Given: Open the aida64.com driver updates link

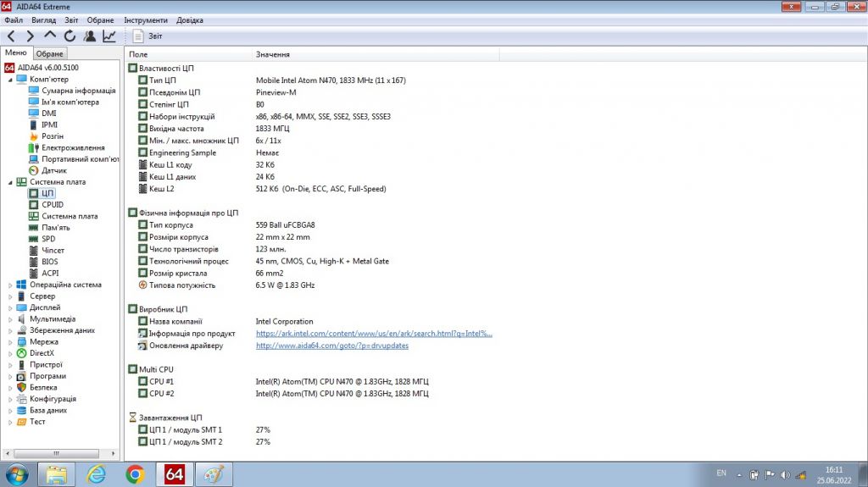Looking at the screenshot, I should (x=332, y=346).
